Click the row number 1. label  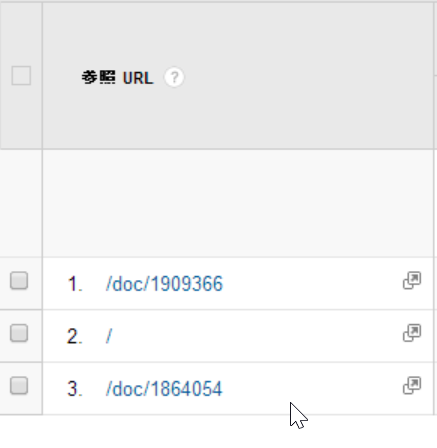[x=75, y=284]
